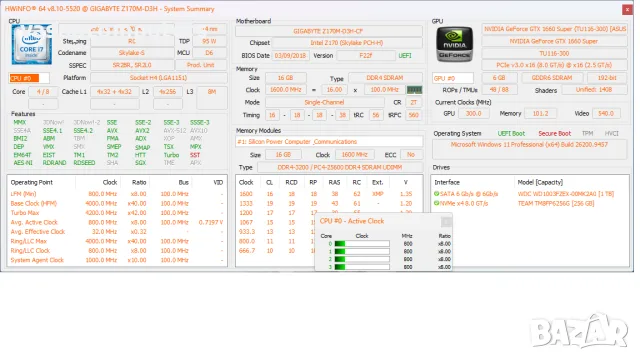Click the memory Type field DDR4 SDRAM
The width and height of the screenshot is (640, 360).
click(385, 78)
